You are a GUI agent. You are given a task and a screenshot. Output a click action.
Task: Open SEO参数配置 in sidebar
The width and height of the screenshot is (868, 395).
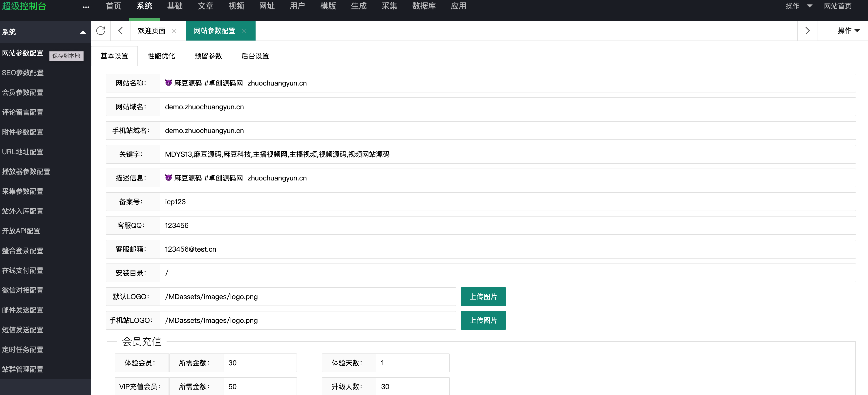point(23,73)
